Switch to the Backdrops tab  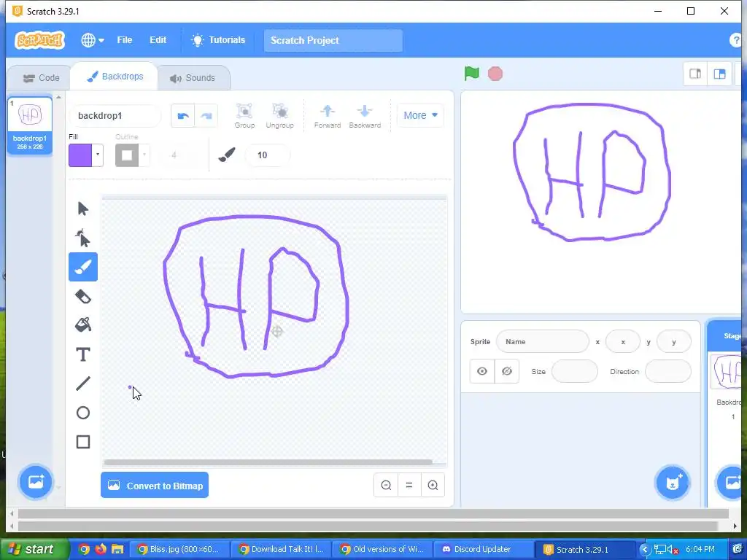tap(115, 76)
